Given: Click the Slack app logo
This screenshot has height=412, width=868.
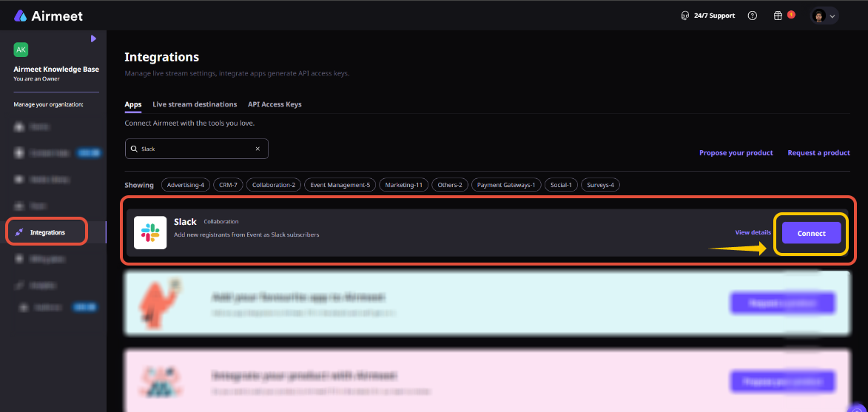Looking at the screenshot, I should coord(150,232).
